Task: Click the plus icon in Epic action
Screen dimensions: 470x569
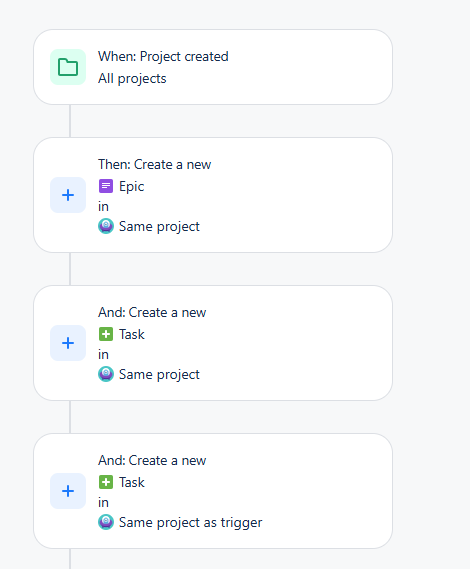Action: [68, 195]
